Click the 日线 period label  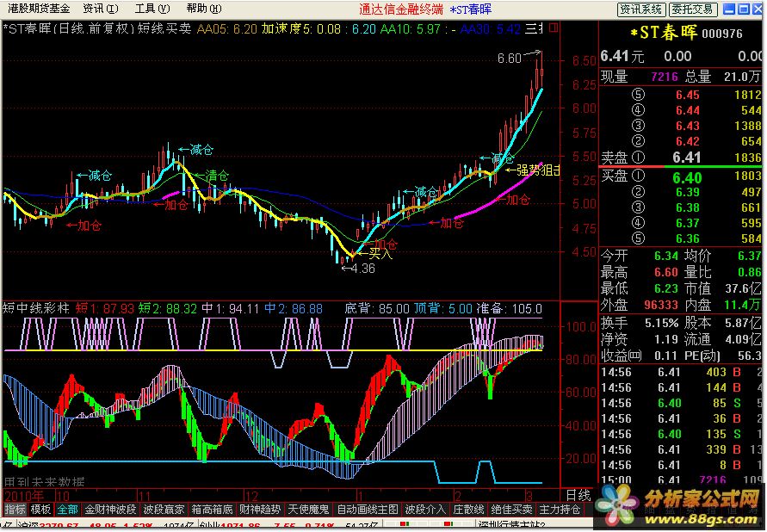(578, 495)
